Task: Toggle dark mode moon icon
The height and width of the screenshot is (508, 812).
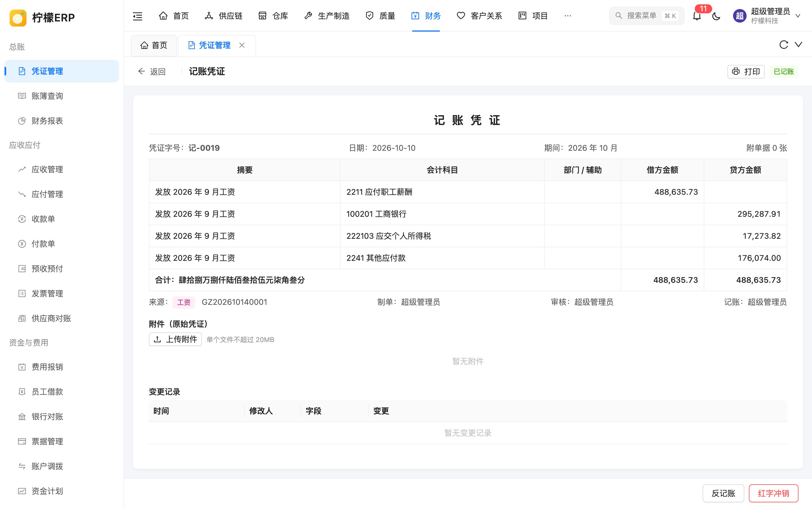Action: pos(716,16)
